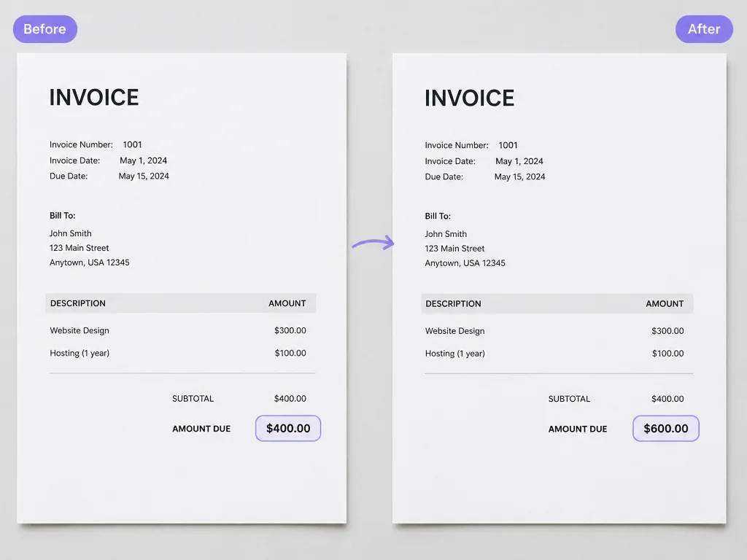Click DESCRIPTION column header in After invoice
The width and height of the screenshot is (747, 560).
click(x=454, y=304)
